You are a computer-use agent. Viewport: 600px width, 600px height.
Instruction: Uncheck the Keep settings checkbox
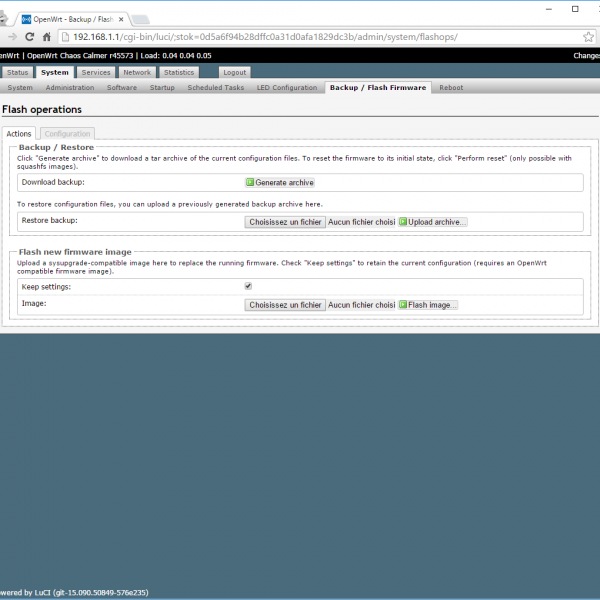pyautogui.click(x=249, y=286)
